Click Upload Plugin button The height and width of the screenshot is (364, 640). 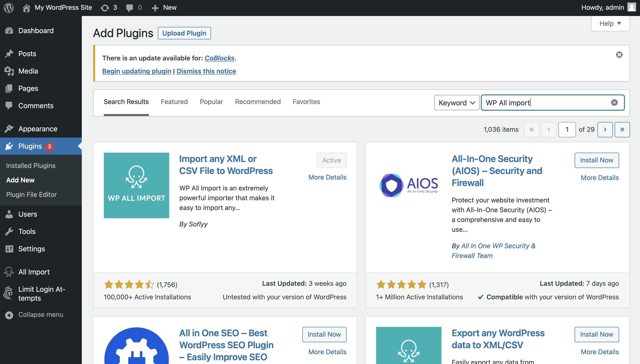[184, 33]
